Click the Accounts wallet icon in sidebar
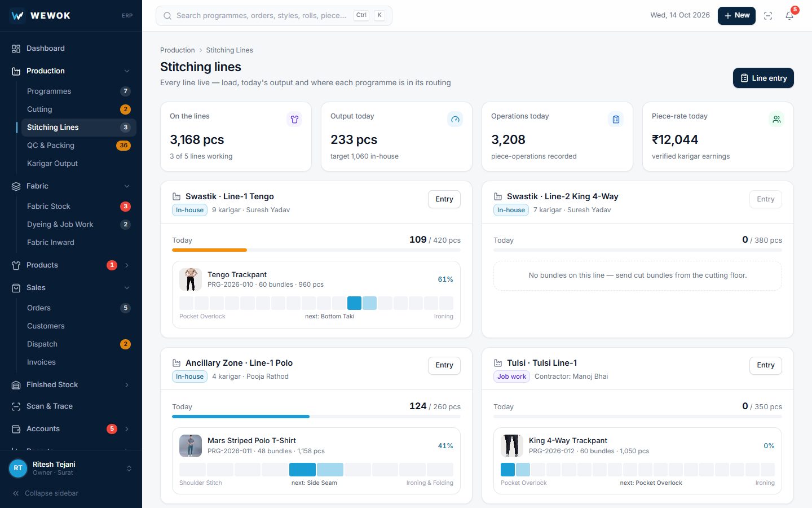The height and width of the screenshot is (508, 812). (x=16, y=429)
